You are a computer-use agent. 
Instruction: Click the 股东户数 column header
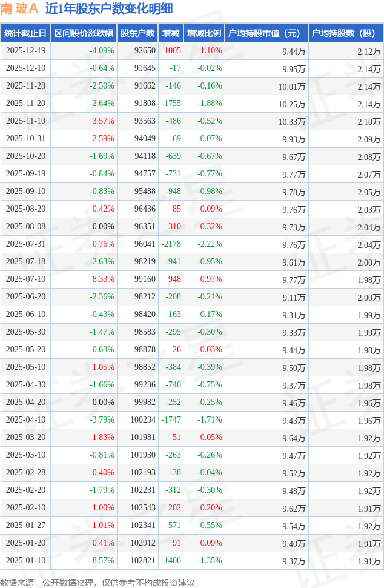click(x=137, y=33)
